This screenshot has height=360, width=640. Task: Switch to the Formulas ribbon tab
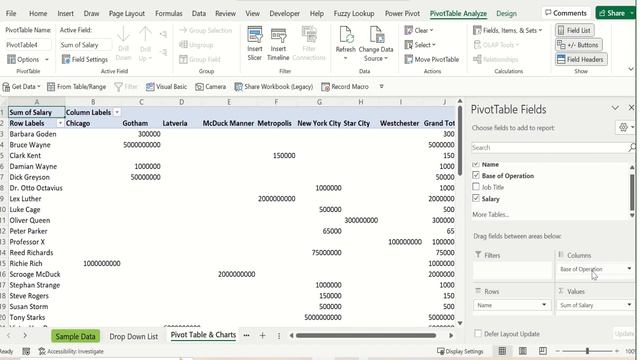[x=169, y=13]
